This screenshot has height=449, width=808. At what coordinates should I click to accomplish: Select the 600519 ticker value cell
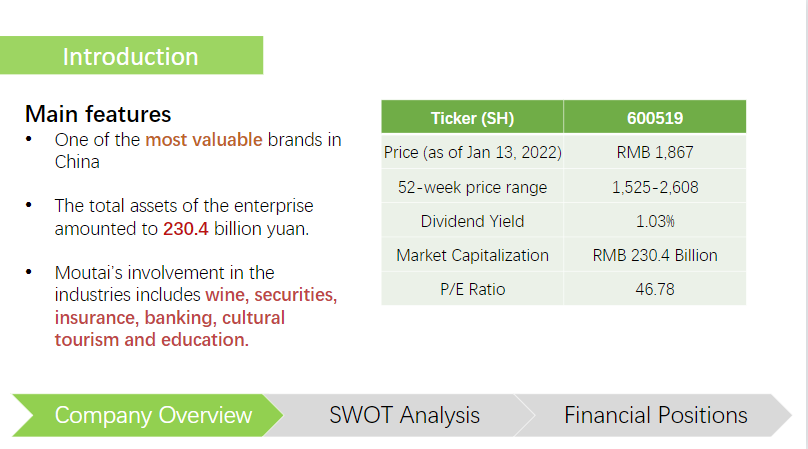coord(654,117)
